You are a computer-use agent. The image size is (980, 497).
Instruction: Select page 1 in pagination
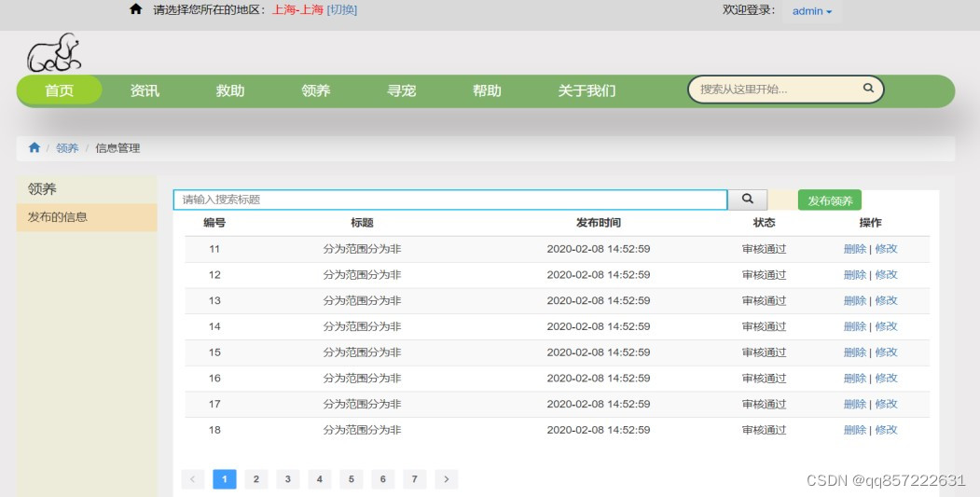[x=225, y=479]
